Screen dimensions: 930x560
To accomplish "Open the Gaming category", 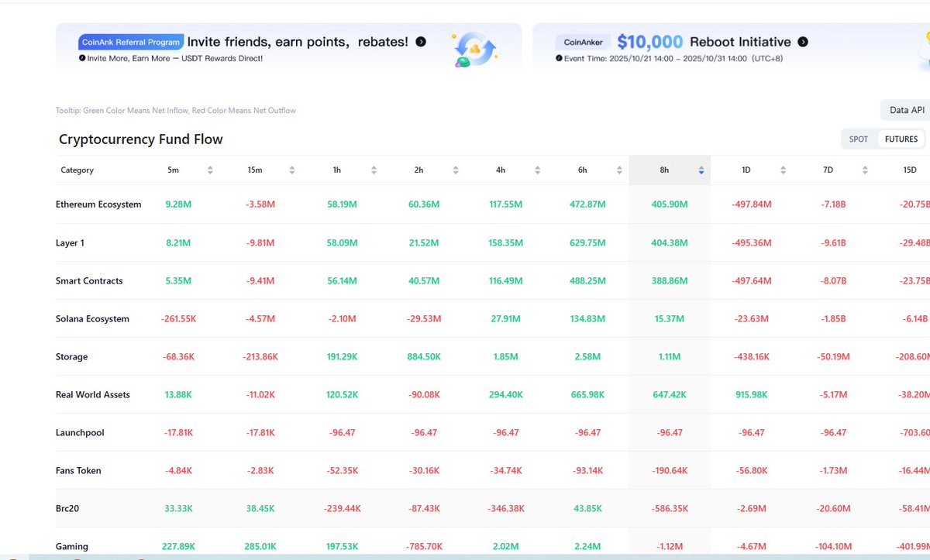I will (x=72, y=547).
